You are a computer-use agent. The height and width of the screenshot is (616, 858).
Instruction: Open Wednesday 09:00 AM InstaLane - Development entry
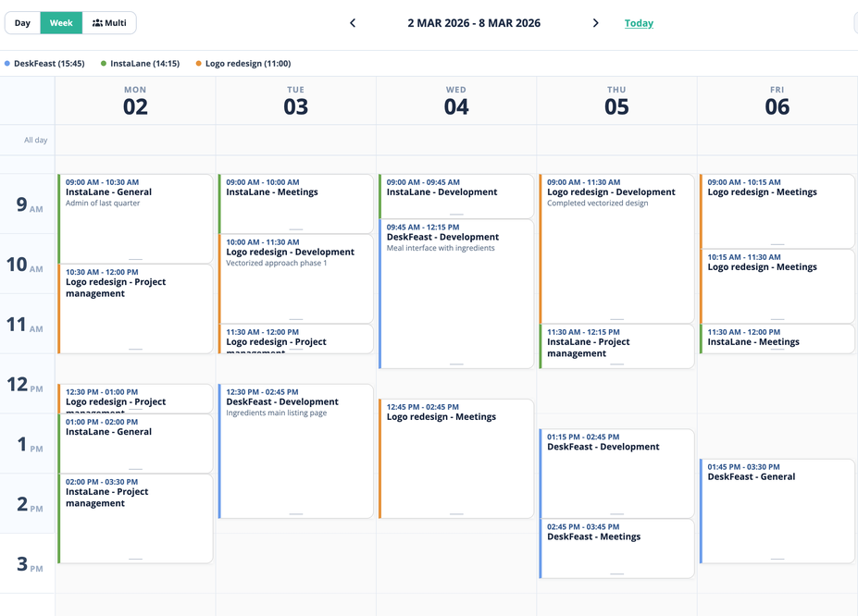pos(455,196)
